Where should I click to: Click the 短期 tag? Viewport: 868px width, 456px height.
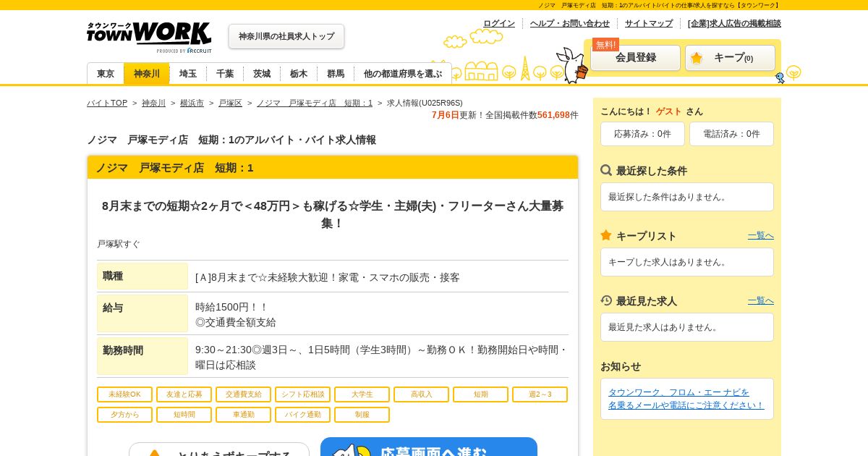pyautogui.click(x=480, y=394)
